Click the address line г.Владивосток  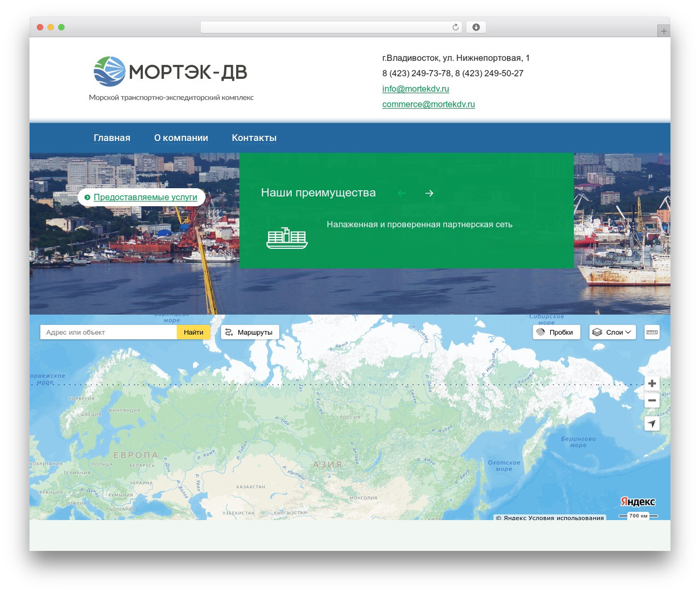tap(456, 58)
